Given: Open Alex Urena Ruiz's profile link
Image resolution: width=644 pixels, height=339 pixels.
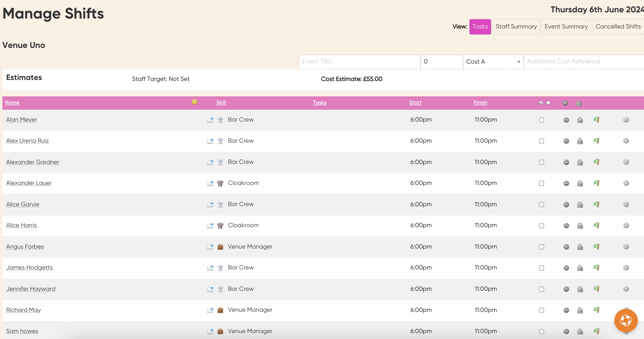Looking at the screenshot, I should click(x=27, y=141).
